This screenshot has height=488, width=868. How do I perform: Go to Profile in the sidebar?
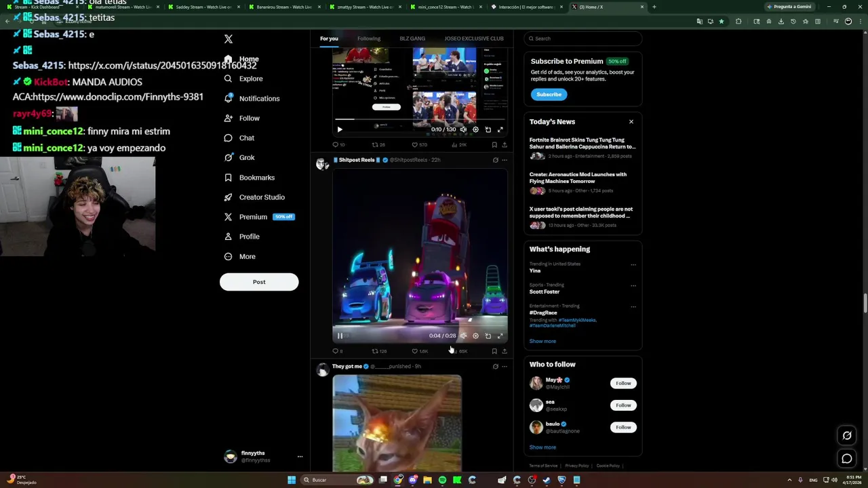242,237
